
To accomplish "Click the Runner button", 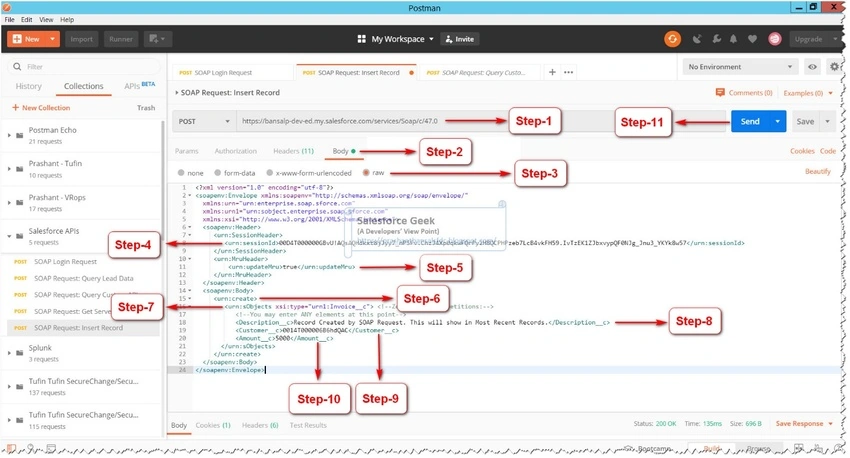I will (x=121, y=39).
